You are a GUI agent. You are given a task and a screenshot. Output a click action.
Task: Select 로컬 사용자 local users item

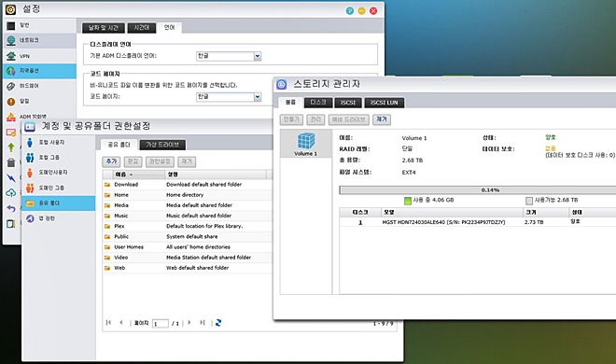pos(58,142)
